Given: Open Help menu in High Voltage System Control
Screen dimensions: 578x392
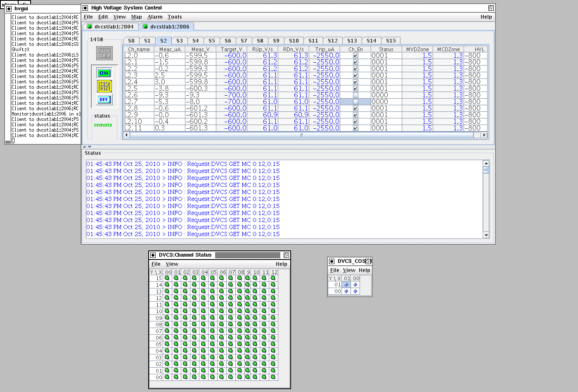Looking at the screenshot, I should [486, 17].
